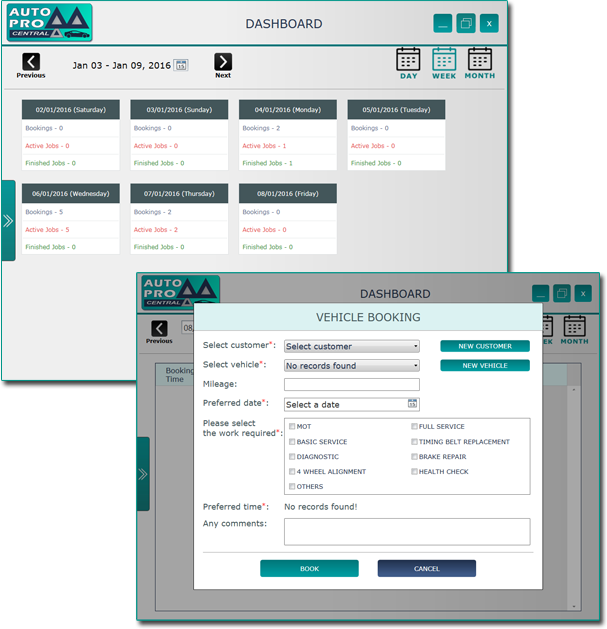
Task: Check the MOT work option
Action: pyautogui.click(x=292, y=426)
